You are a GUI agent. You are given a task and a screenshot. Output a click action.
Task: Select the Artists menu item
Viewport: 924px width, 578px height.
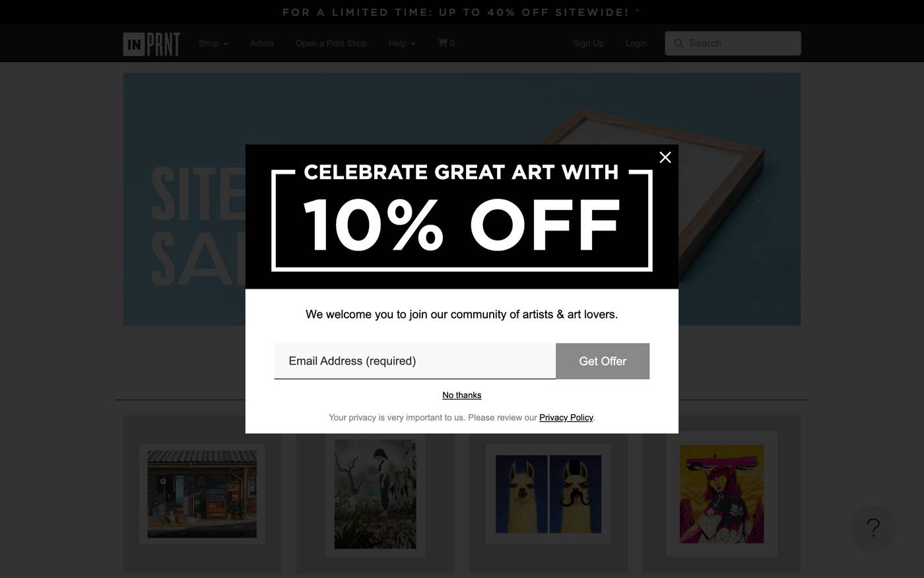(x=261, y=43)
